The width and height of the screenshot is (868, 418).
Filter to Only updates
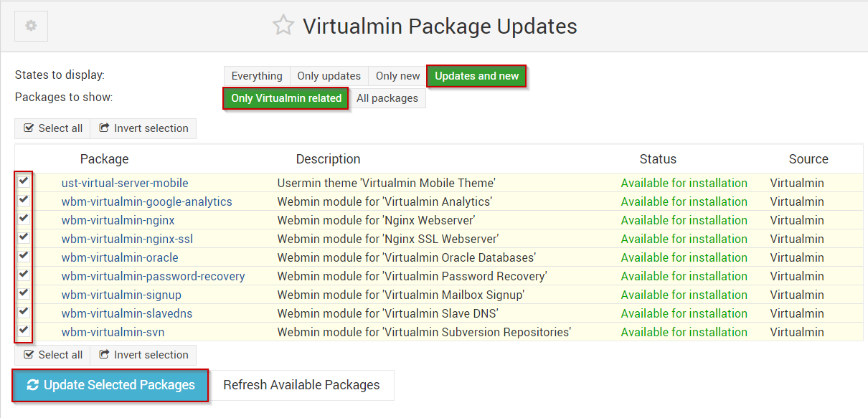[x=329, y=76]
